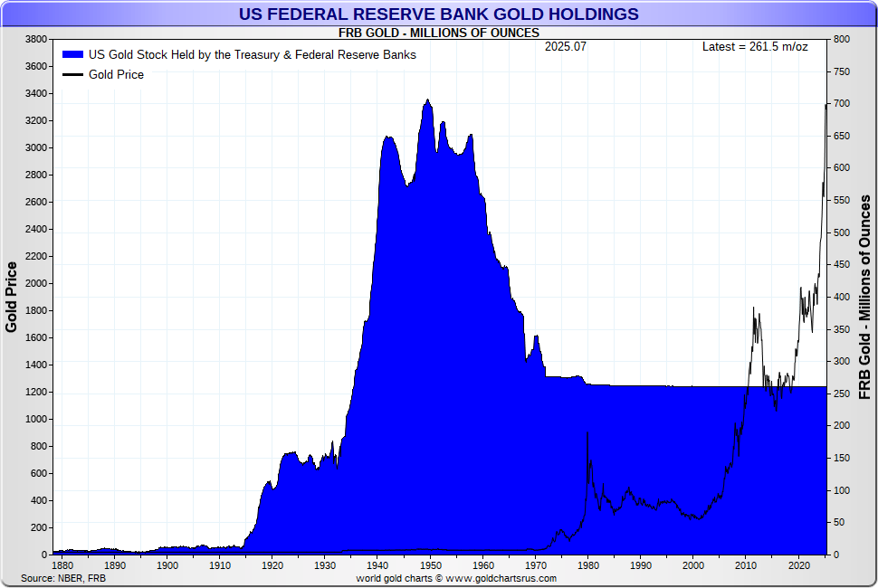The width and height of the screenshot is (878, 588).
Task: Click the '650' right axis label
Action: 842,136
